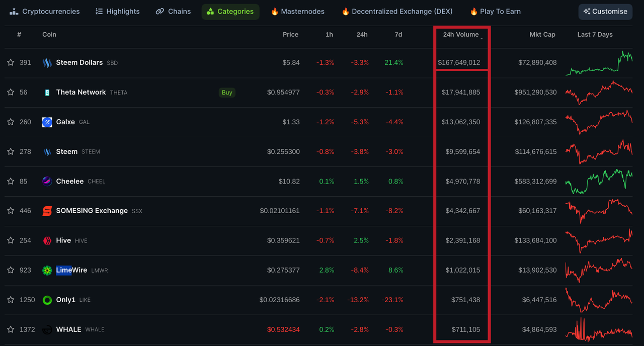Click the Theta Network logo icon
Image resolution: width=644 pixels, height=346 pixels.
point(47,93)
